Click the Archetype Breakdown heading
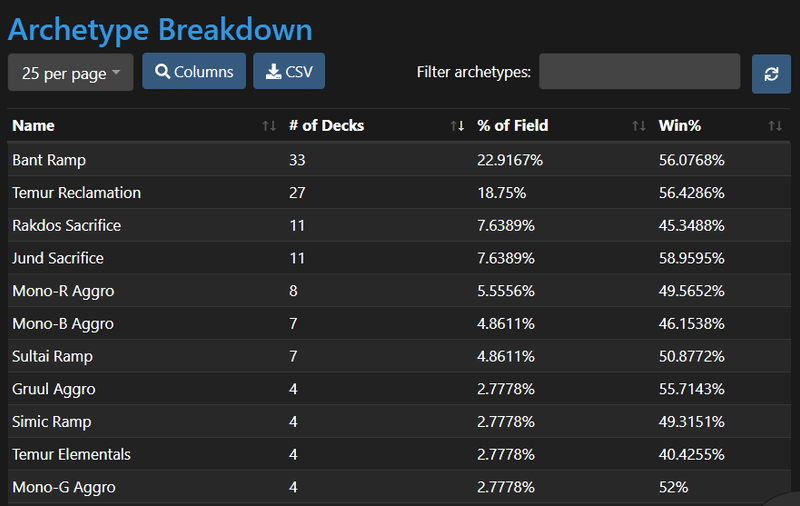 pyautogui.click(x=160, y=30)
